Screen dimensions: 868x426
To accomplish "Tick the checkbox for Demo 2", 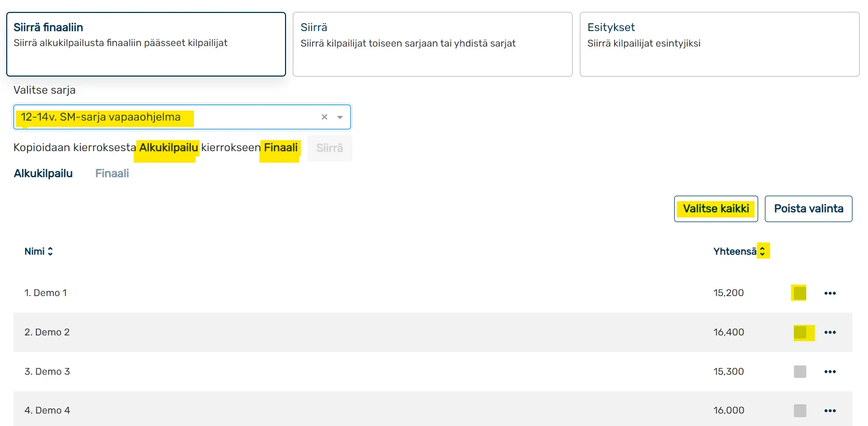I will [800, 332].
